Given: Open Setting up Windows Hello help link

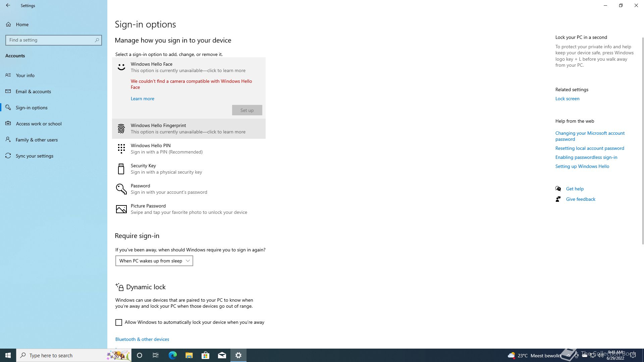Looking at the screenshot, I should [x=582, y=166].
